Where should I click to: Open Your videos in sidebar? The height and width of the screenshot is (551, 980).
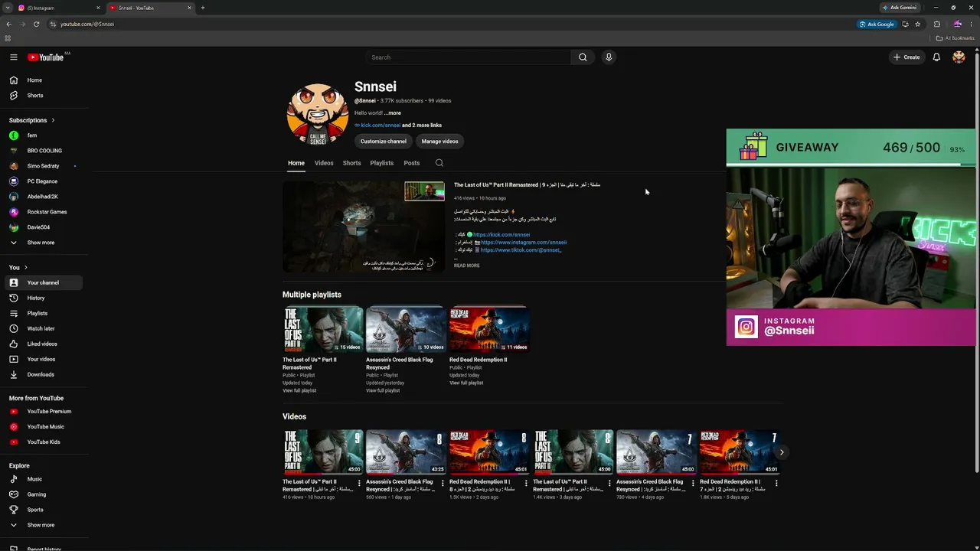pos(43,359)
